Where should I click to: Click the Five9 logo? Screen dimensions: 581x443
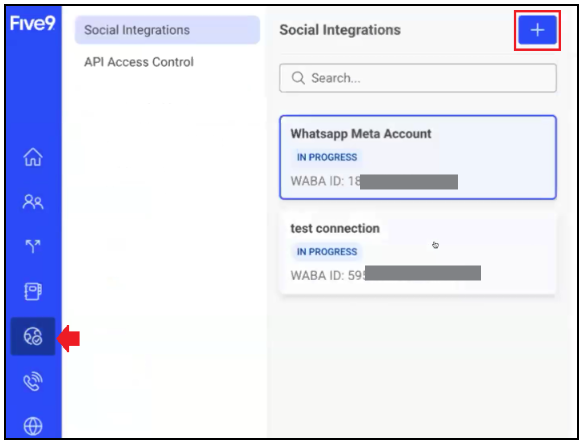[x=33, y=23]
